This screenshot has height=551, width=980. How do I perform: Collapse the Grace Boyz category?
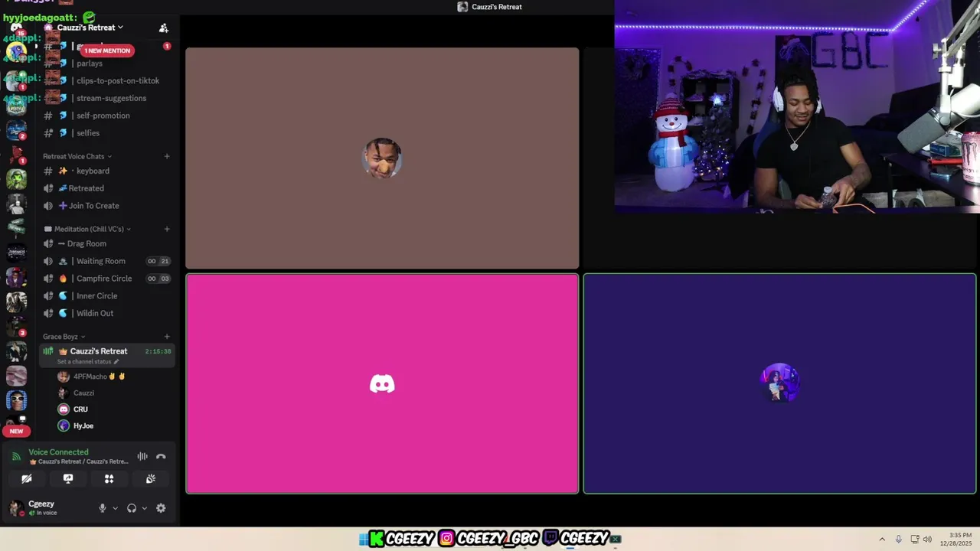[64, 337]
